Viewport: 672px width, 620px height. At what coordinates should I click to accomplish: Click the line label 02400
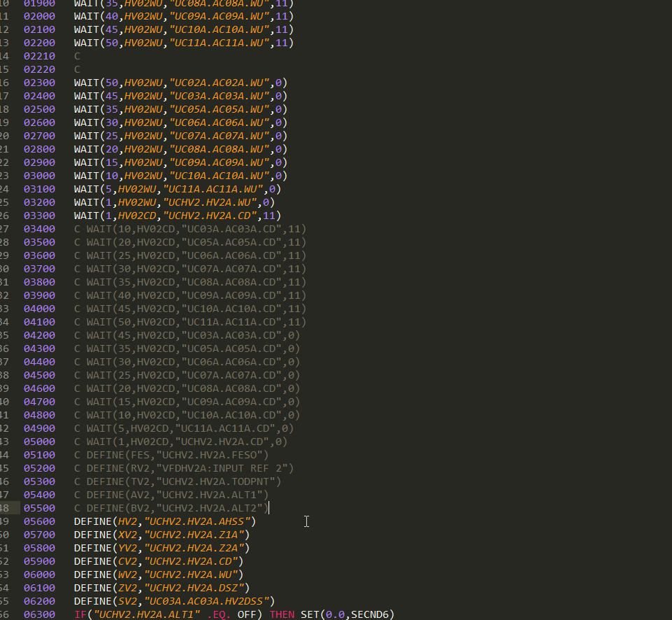[x=39, y=96]
